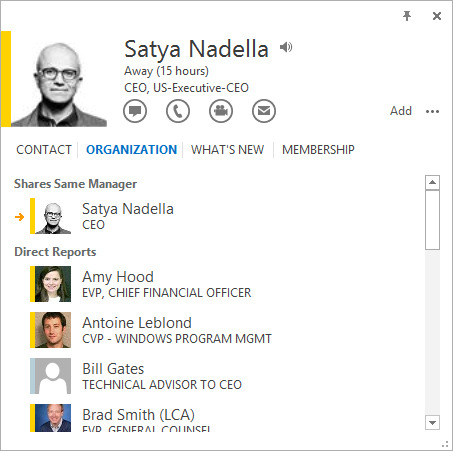Go to the MEMBERSHIP tab
The image size is (453, 451).
pyautogui.click(x=318, y=150)
